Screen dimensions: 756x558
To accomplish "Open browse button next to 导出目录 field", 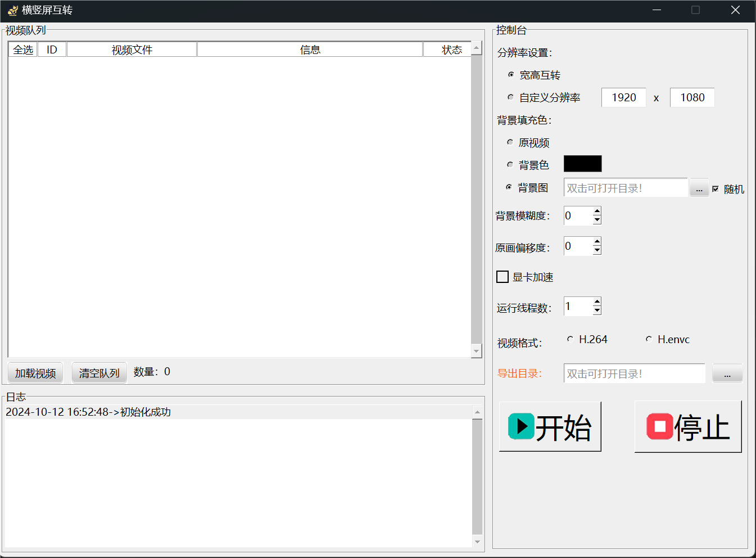I will 727,373.
